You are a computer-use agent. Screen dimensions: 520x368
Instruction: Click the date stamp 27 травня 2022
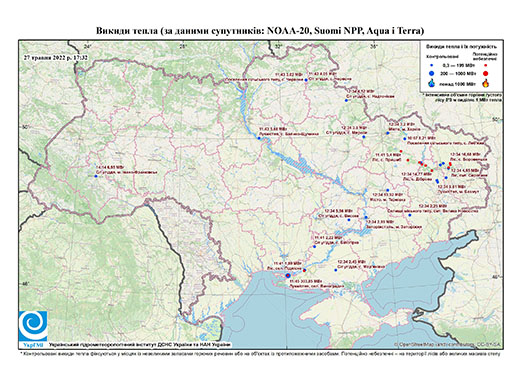point(56,57)
